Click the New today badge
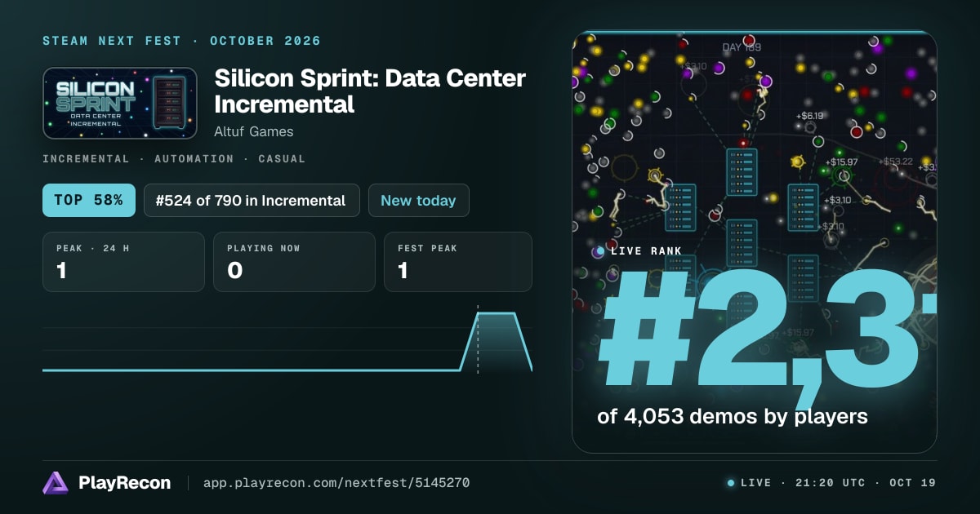980x514 pixels. [x=418, y=200]
